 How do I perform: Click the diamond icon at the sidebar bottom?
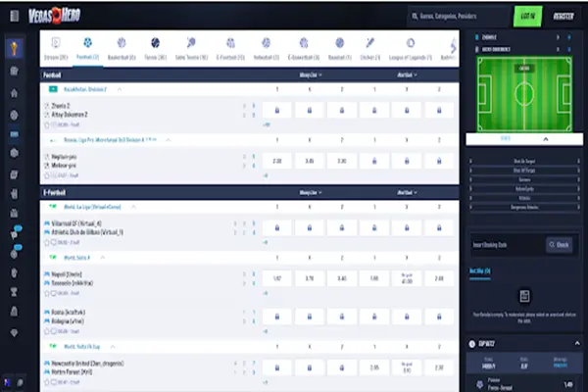tap(15, 333)
